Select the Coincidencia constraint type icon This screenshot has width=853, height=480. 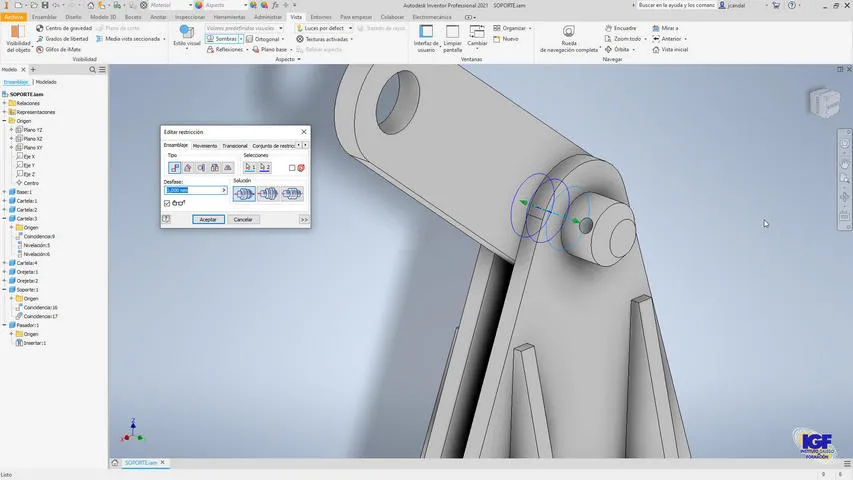click(x=175, y=168)
